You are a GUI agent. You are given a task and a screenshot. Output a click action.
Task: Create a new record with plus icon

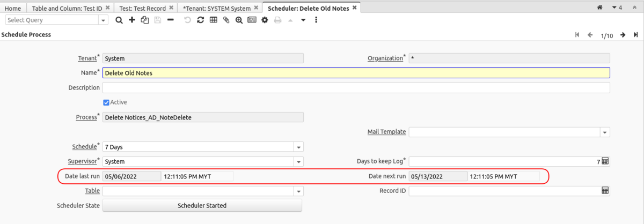click(131, 20)
